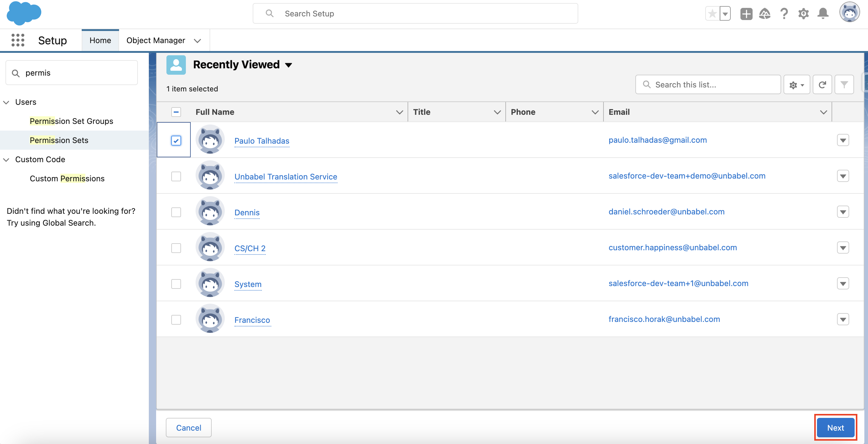The width and height of the screenshot is (868, 444).
Task: Open the list view controls gear
Action: click(797, 84)
